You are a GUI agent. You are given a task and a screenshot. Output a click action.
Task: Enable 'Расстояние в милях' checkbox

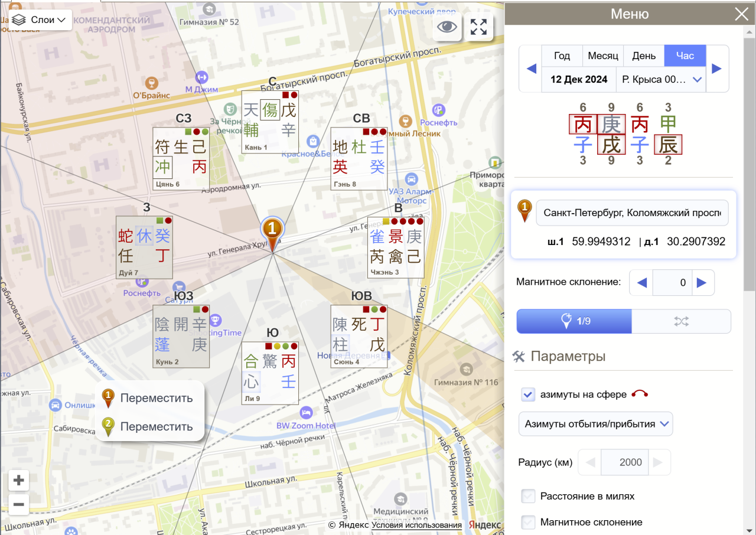click(x=528, y=496)
